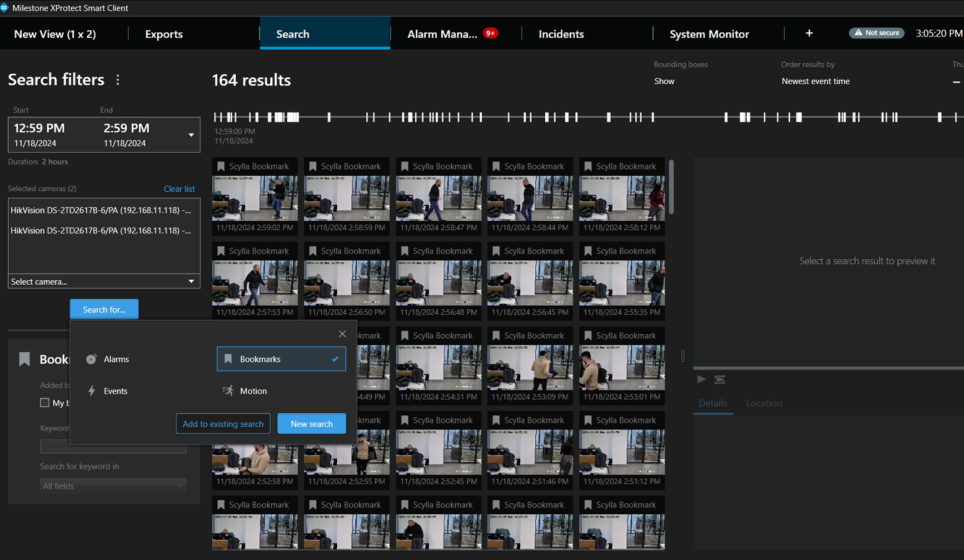
Task: Click the Not secure warning badge
Action: [x=876, y=33]
